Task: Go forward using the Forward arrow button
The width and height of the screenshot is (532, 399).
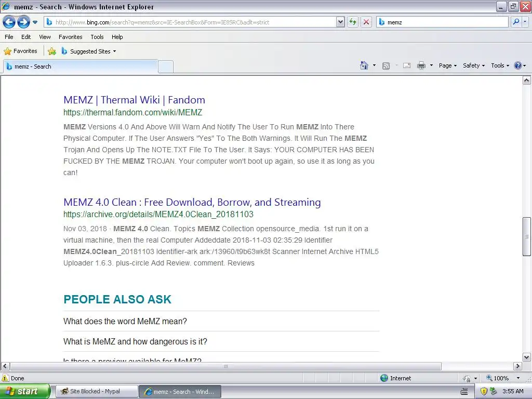Action: click(23, 22)
